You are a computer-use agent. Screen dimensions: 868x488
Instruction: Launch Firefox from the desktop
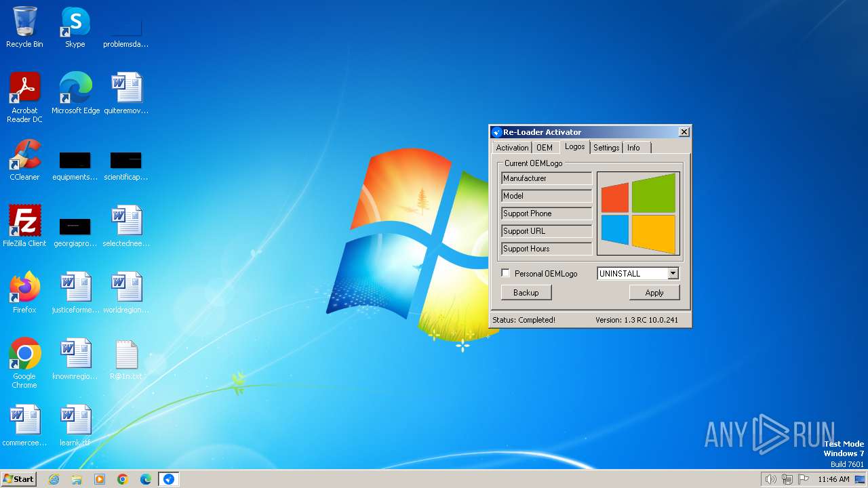[24, 293]
